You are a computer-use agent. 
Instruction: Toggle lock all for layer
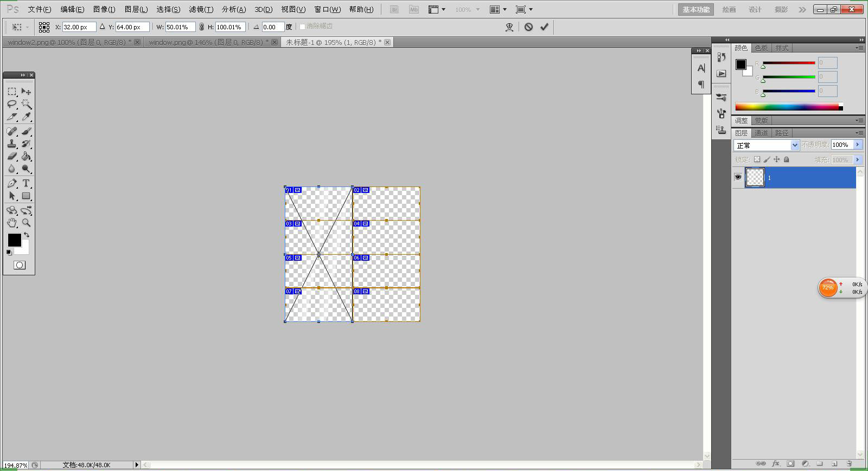click(787, 159)
